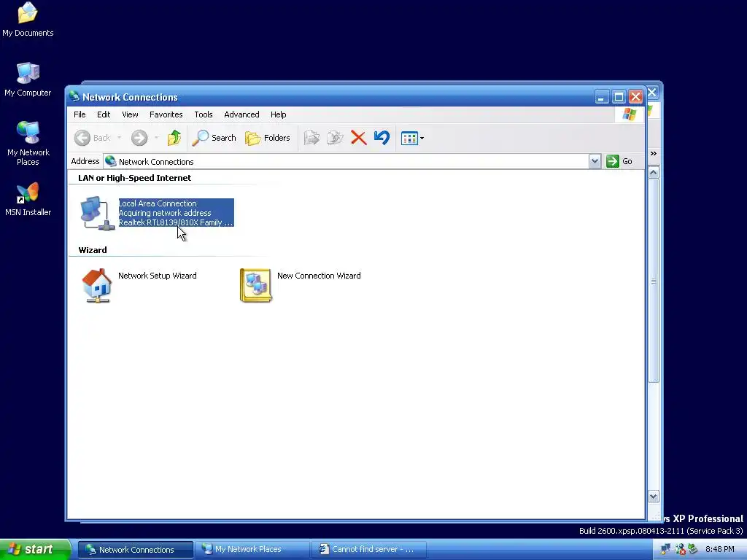This screenshot has width=747, height=560.
Task: Click the scrollbar up arrow
Action: (654, 172)
